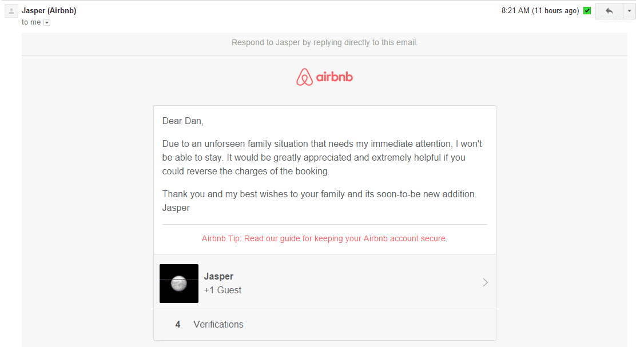Viewport: 644px width, 347px height.
Task: Click Jasper's round profile photo
Action: [x=178, y=283]
